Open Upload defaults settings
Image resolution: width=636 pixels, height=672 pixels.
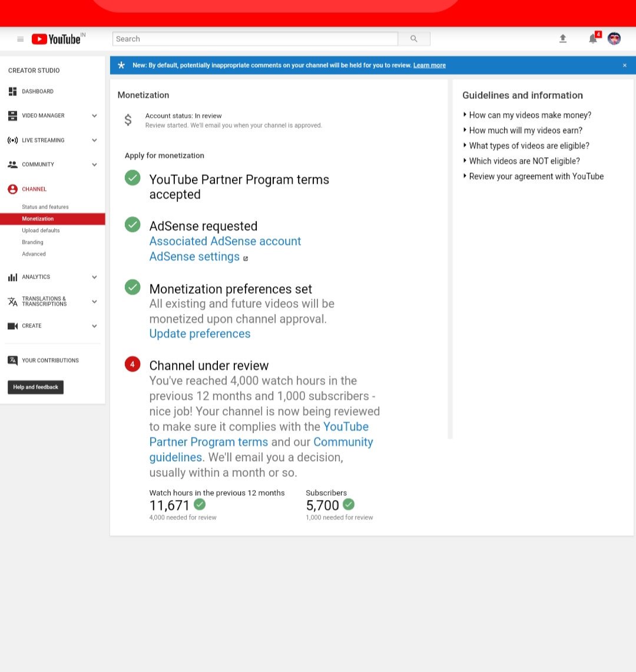pyautogui.click(x=41, y=230)
